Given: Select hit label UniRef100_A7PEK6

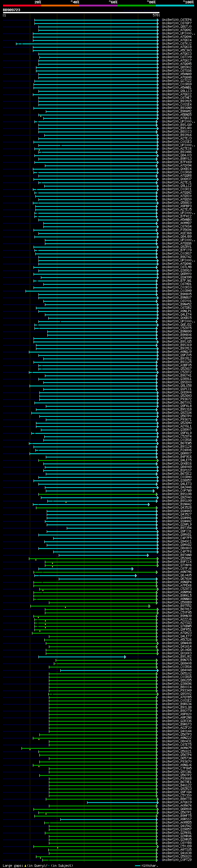Looking at the screenshot, I should point(177,585).
